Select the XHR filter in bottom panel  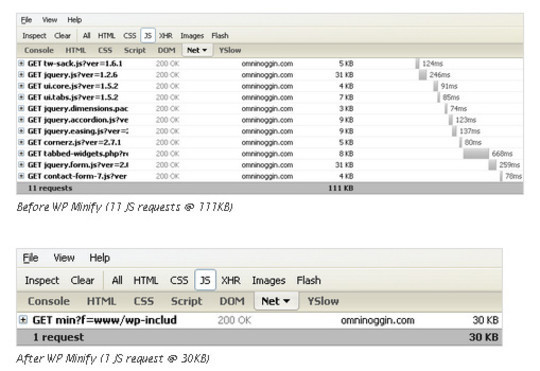231,280
